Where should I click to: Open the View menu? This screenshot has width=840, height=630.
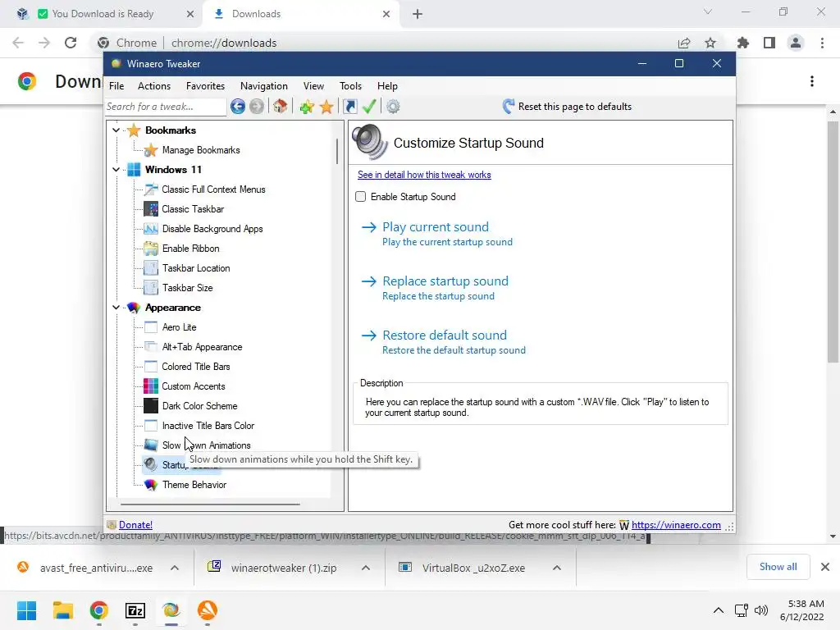pos(313,85)
